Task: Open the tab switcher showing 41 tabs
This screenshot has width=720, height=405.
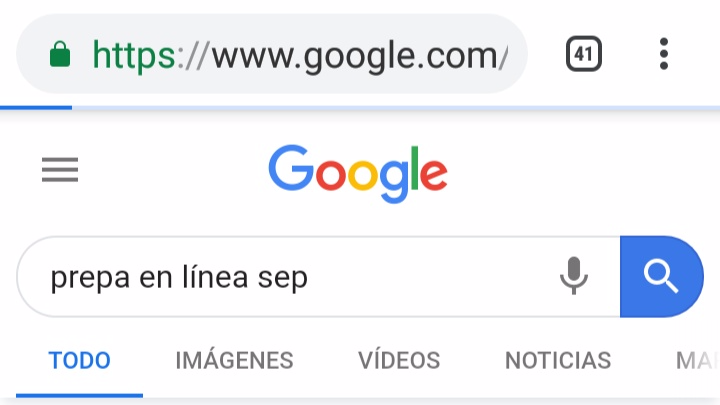Action: (584, 54)
